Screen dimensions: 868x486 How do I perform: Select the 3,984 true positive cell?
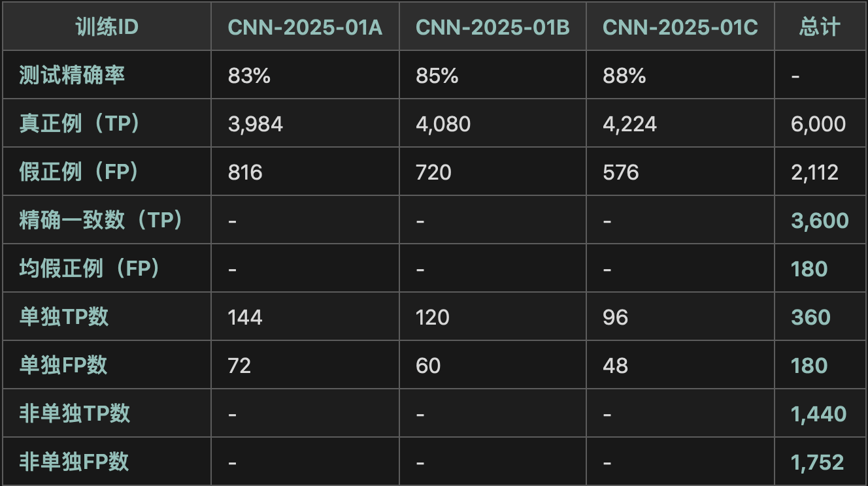click(x=256, y=124)
